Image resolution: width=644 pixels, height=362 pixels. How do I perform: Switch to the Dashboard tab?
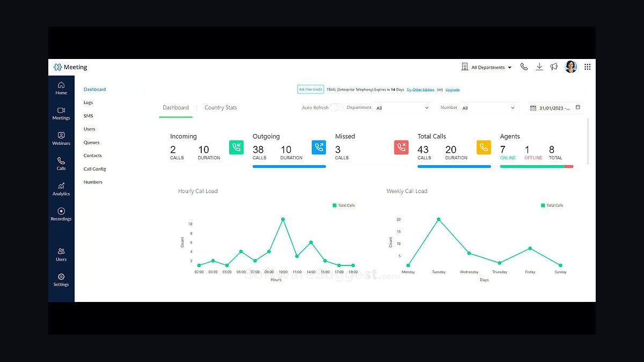[175, 108]
